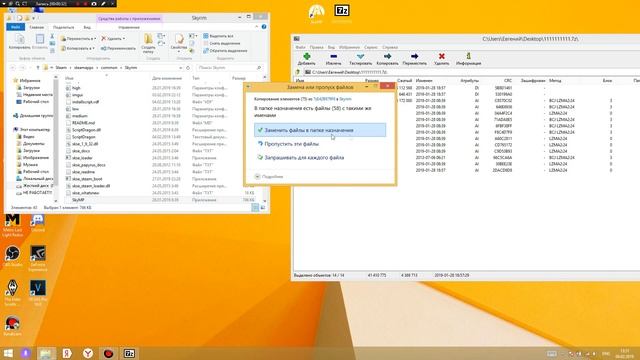Viewport: 640px width, 360px height.
Task: Click Explorer New Folder (Создать папку) icon
Action: tap(148, 39)
